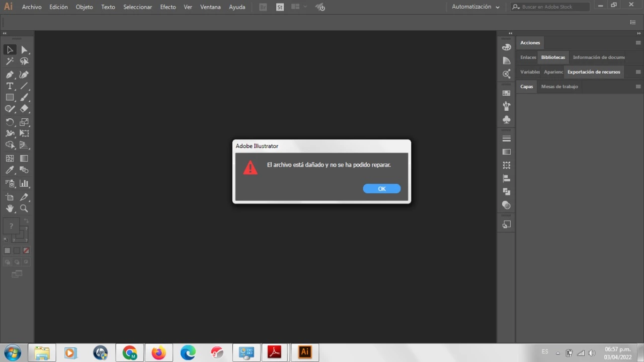Open the Swatches panel icon
This screenshot has width=644, height=362.
point(507,93)
